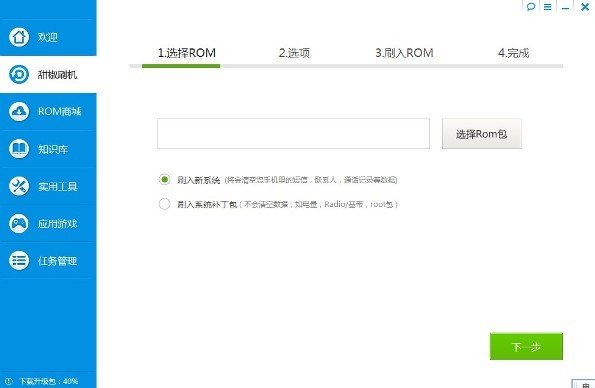Viewport: 595px width, 388px height.
Task: Open the 知识库 sidebar label
Action: (53, 149)
